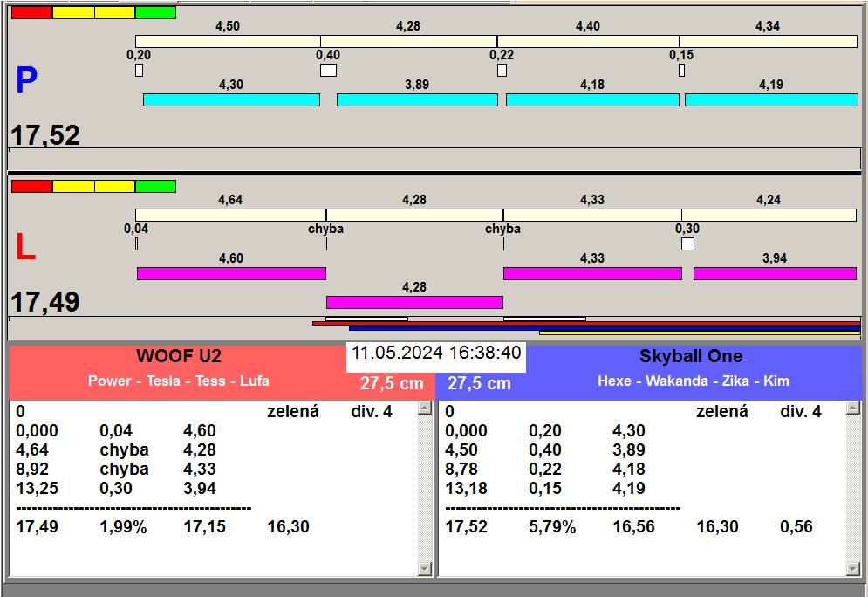Click the red start light in the L lane

point(32,186)
